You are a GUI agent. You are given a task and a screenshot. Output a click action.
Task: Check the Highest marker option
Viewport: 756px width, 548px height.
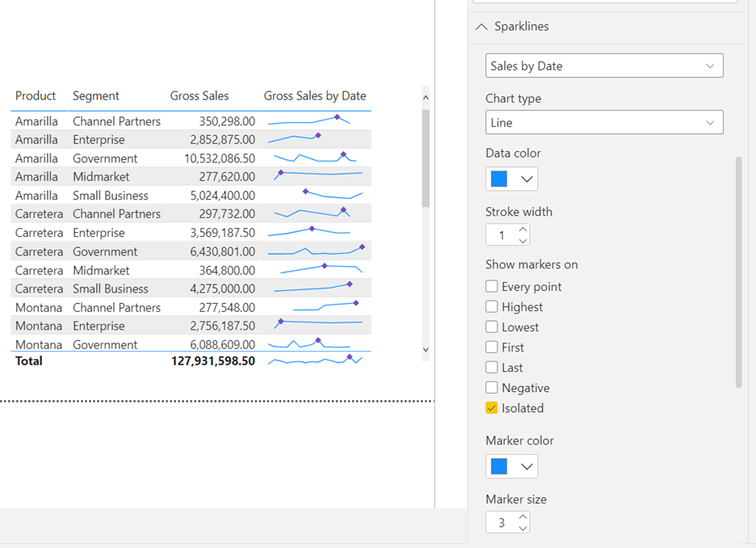(492, 307)
